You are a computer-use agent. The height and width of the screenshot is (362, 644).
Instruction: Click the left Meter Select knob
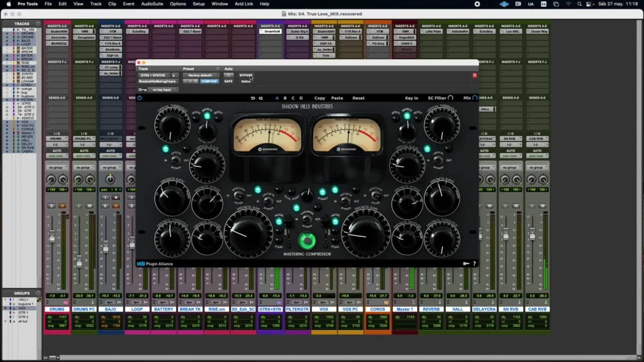206,131
